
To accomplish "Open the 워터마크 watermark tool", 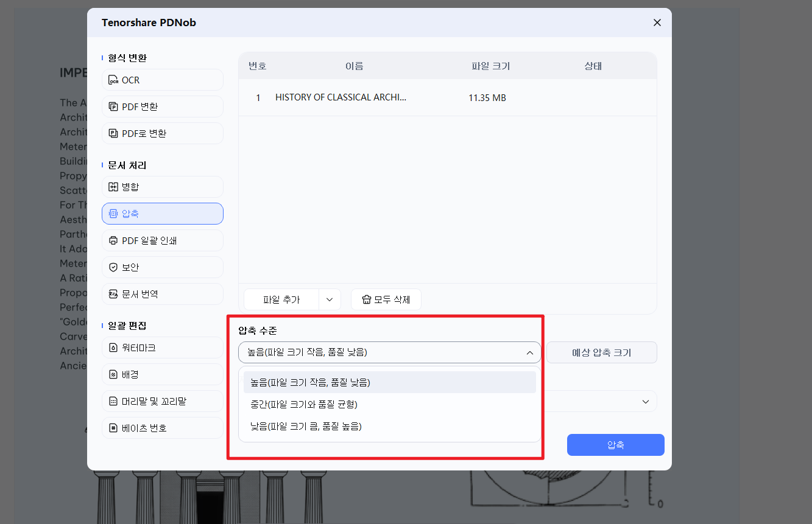I will coord(163,348).
